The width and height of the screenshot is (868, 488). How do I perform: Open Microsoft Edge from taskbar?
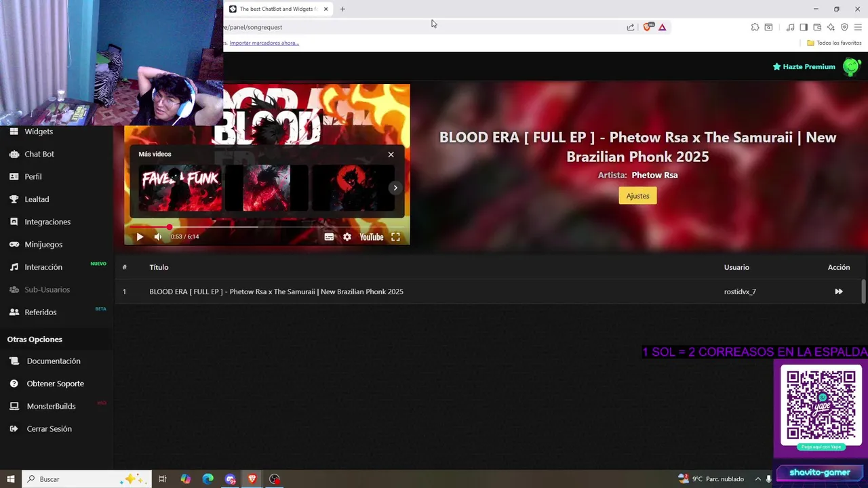208,479
